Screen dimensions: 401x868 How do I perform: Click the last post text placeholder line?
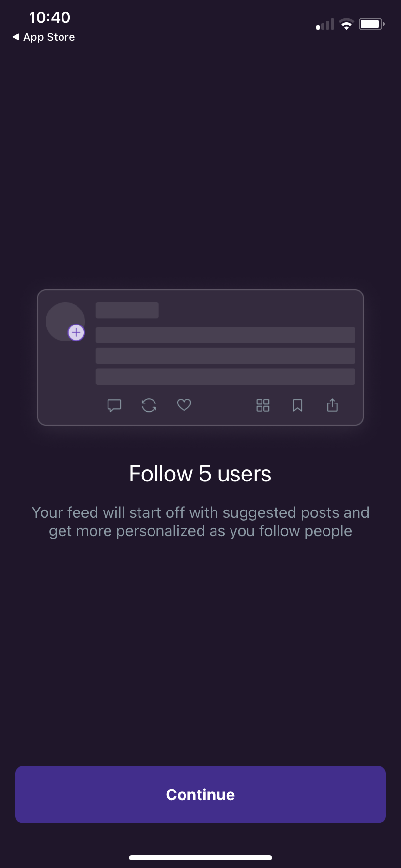(x=225, y=376)
